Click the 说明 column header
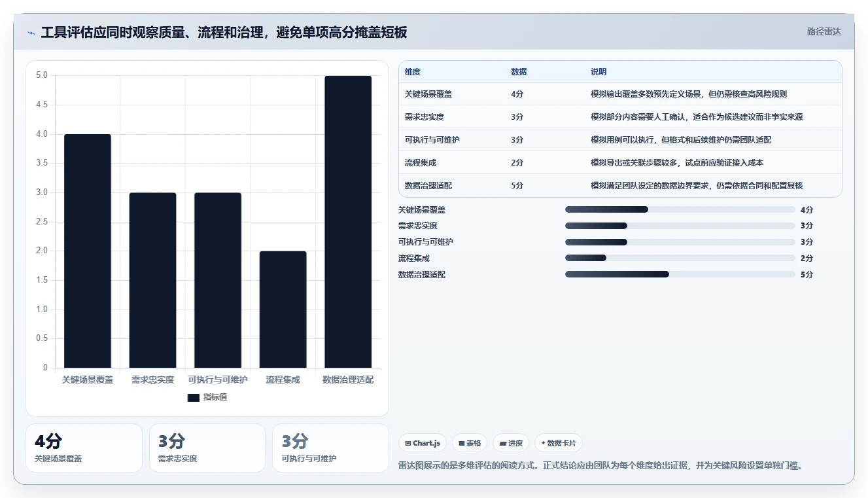Screen dimensions: 868x498 pyautogui.click(x=599, y=71)
